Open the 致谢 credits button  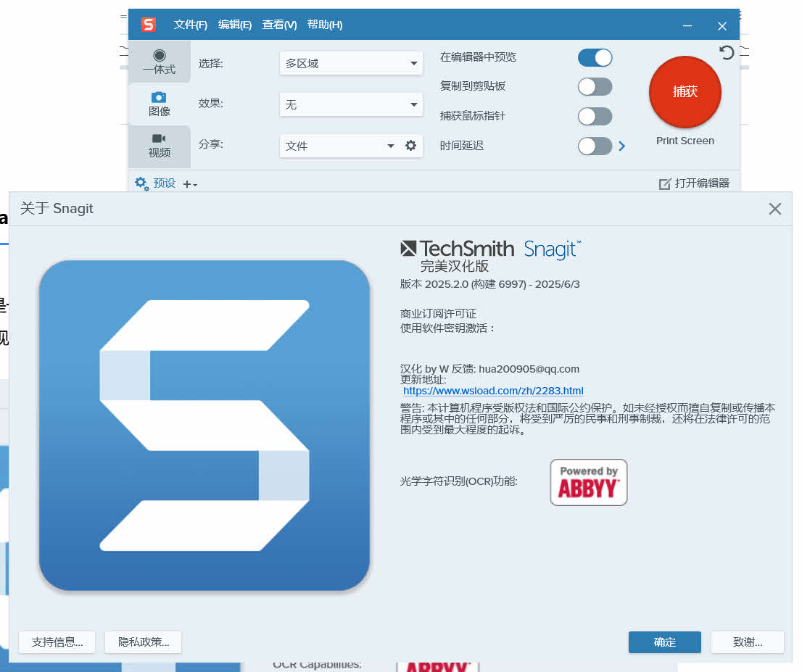(x=748, y=642)
